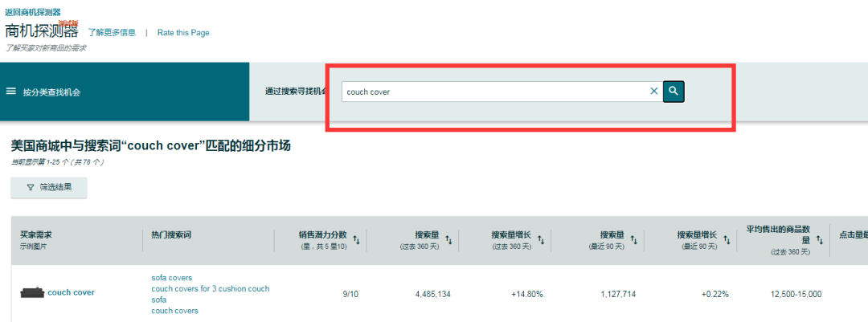Click the 热门搜索词 column header

(x=171, y=235)
